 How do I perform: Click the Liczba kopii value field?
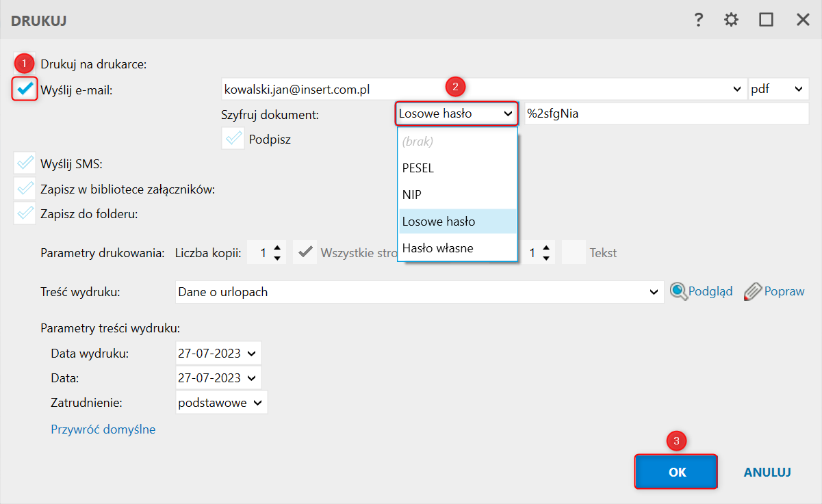(259, 252)
